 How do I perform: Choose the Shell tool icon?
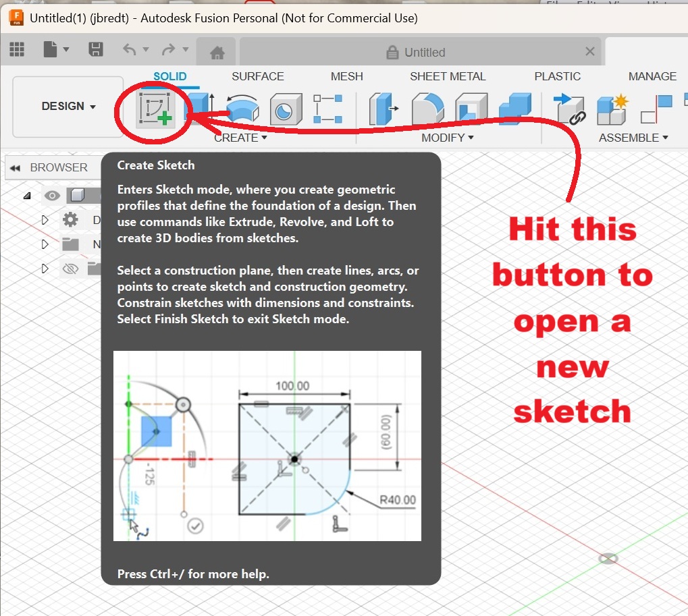pyautogui.click(x=471, y=109)
